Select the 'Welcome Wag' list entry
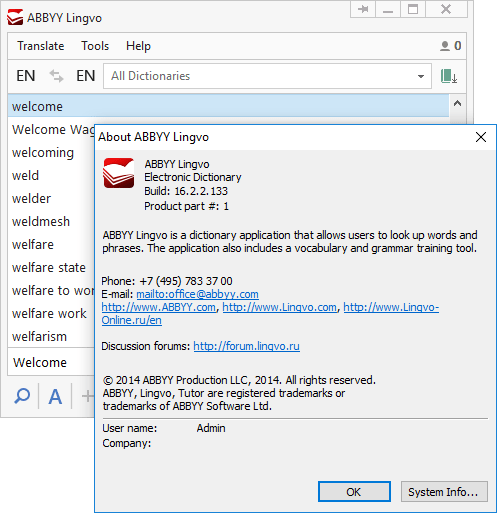Viewport: 497px width, 513px height. click(51, 129)
